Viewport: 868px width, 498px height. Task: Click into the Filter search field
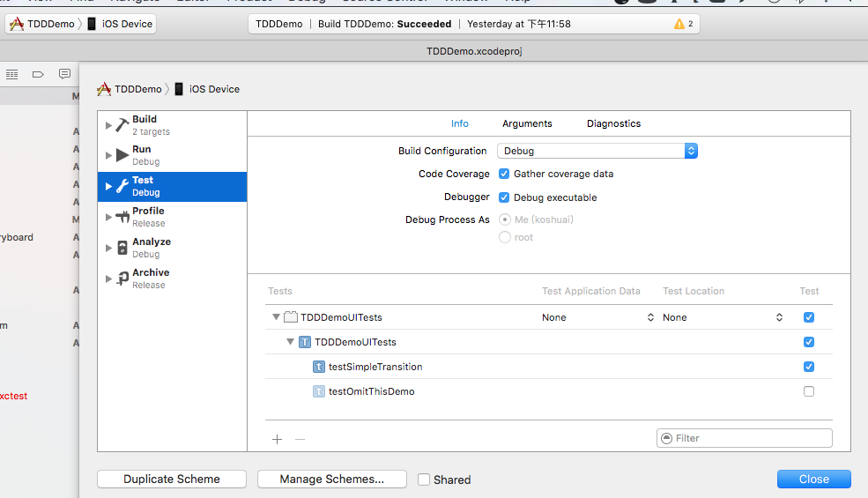751,438
